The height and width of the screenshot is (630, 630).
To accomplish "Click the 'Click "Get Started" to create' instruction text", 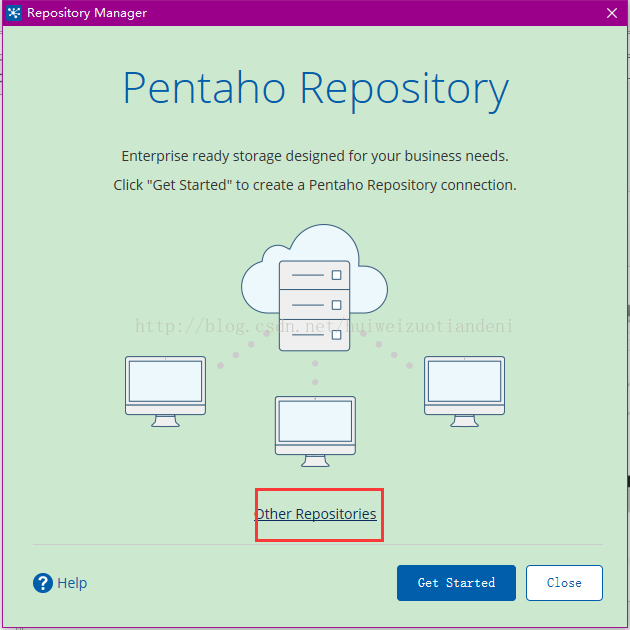I will pos(315,185).
